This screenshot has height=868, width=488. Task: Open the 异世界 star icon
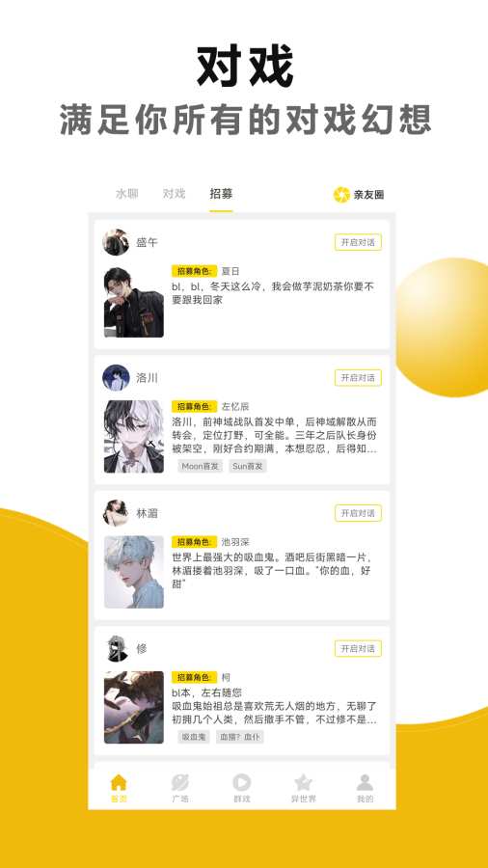[x=303, y=783]
